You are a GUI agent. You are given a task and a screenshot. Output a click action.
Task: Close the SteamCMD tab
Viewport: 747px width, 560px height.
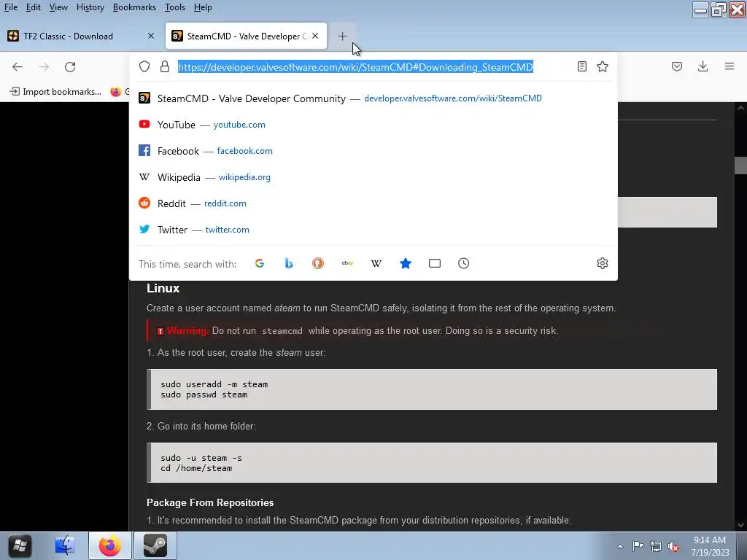pos(315,36)
